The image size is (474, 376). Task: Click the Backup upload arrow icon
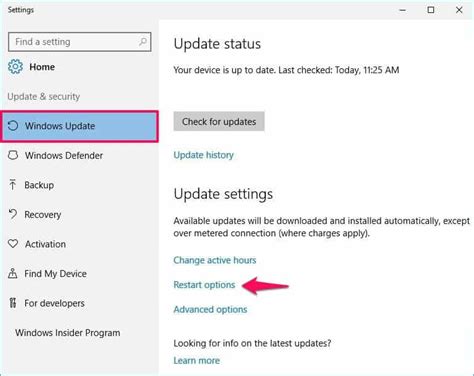(13, 185)
